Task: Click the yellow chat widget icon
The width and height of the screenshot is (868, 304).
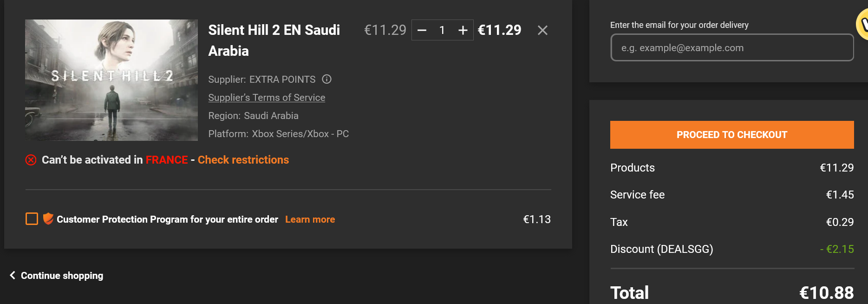Action: coord(863,24)
